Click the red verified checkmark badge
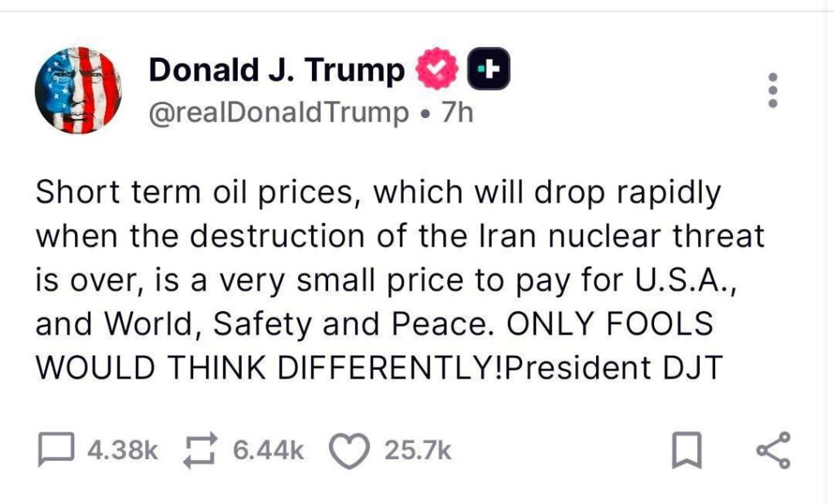The image size is (834, 504). click(440, 72)
